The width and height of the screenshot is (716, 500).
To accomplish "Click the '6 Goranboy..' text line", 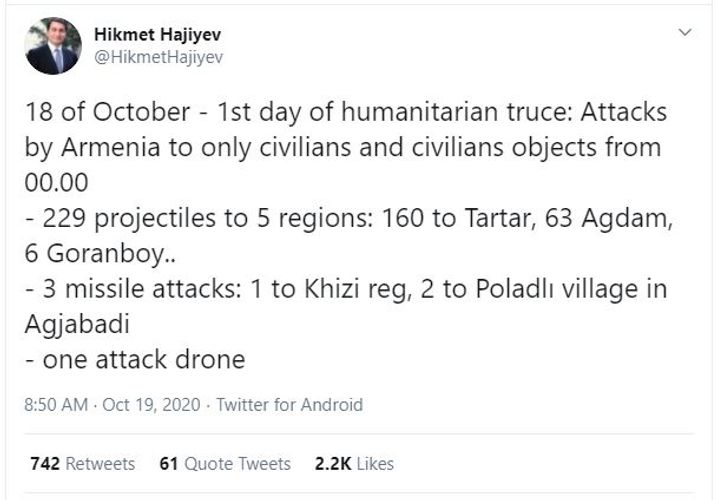I will 97,254.
